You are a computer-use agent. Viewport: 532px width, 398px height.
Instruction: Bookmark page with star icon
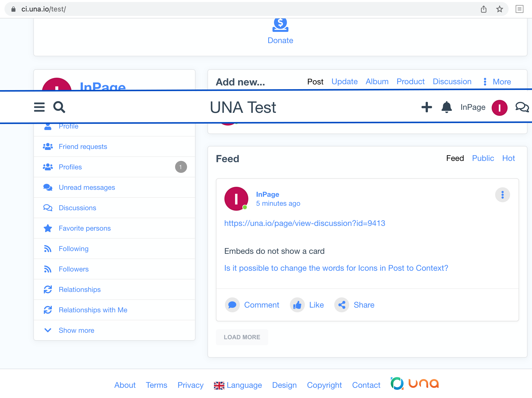click(x=499, y=9)
